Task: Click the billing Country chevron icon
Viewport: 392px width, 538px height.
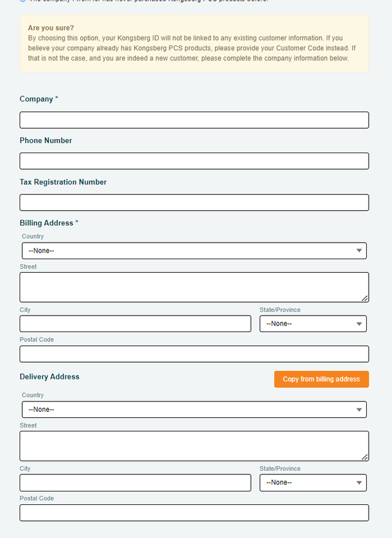Action: coord(358,251)
